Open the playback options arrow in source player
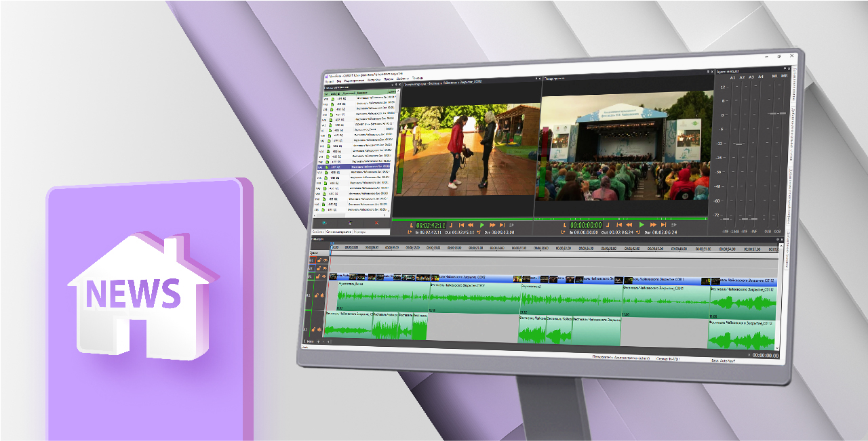This screenshot has width=868, height=441. (x=512, y=225)
